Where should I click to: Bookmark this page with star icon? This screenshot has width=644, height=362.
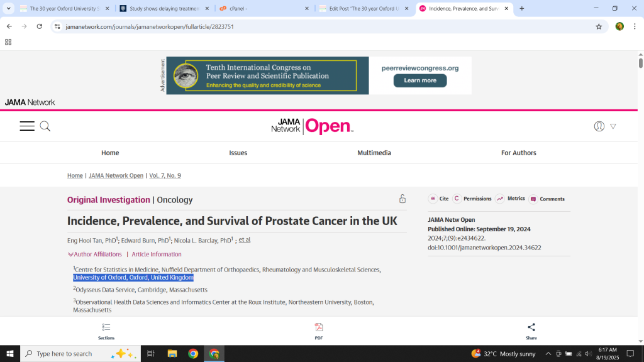[599, 26]
